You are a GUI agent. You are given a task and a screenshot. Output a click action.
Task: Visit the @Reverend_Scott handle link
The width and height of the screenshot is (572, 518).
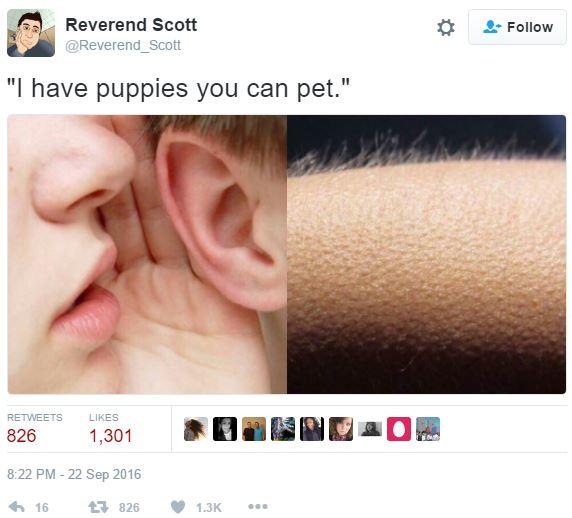[123, 45]
